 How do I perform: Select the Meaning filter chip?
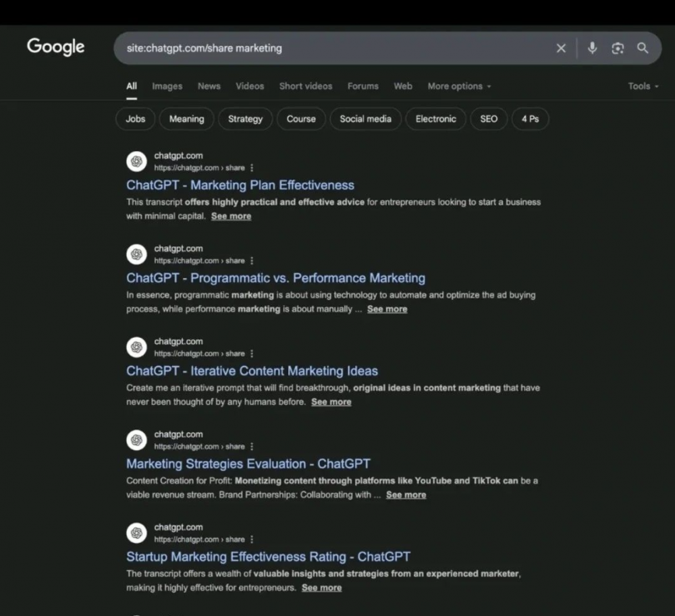point(186,119)
